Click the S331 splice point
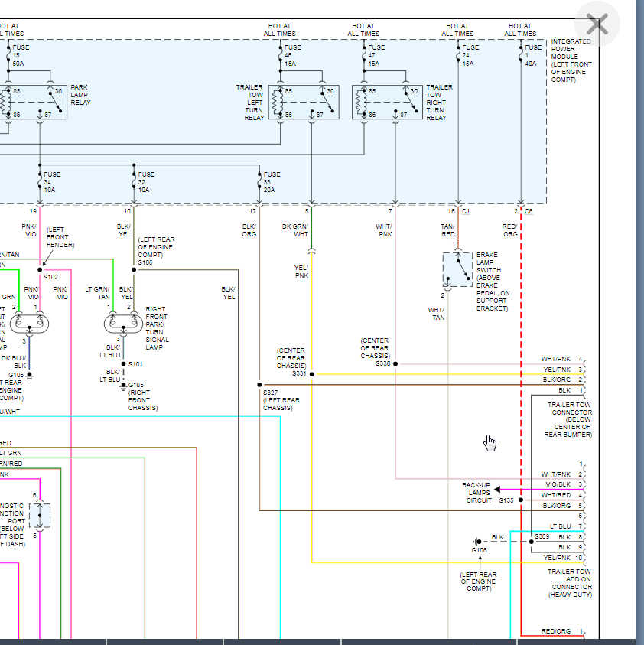 (312, 374)
